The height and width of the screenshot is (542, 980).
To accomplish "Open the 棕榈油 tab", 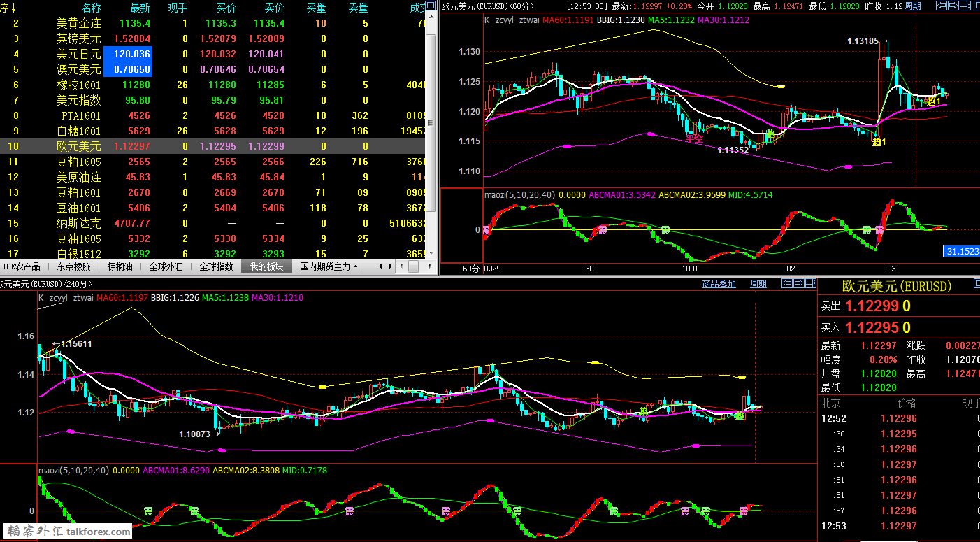I will [122, 266].
